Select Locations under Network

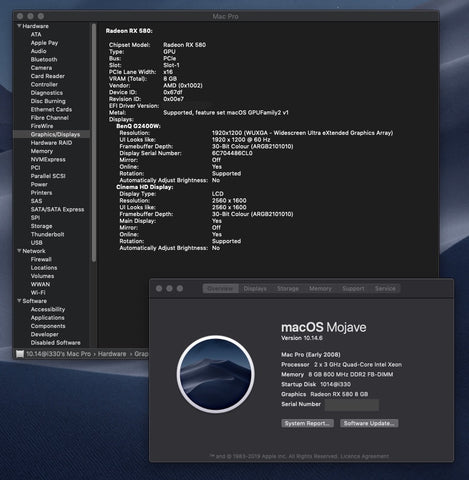pyautogui.click(x=44, y=268)
